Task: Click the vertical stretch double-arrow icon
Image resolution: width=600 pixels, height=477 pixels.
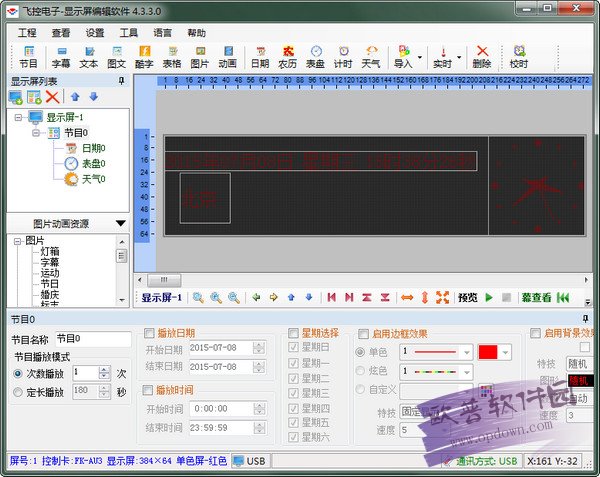Action: [425, 297]
